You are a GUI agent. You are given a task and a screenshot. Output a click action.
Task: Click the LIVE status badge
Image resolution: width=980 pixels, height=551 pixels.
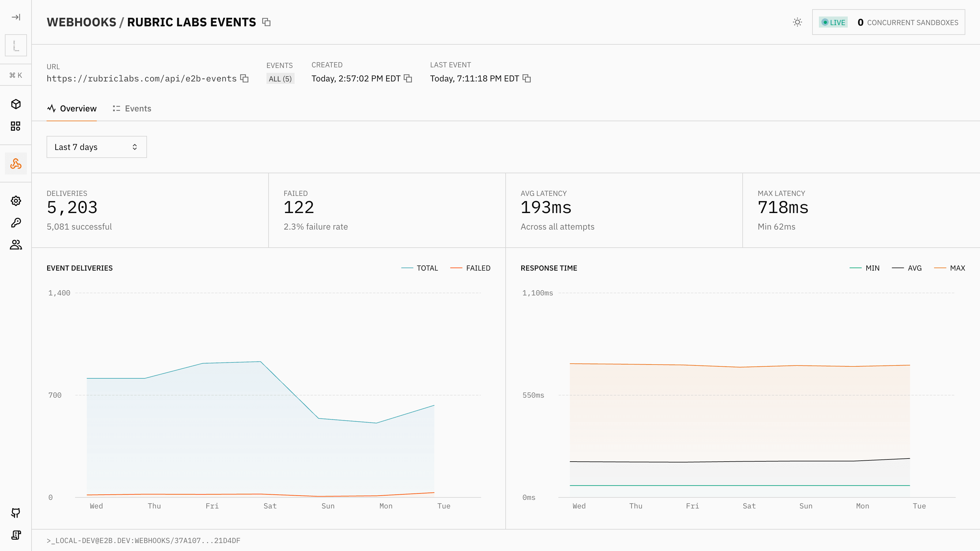click(x=833, y=22)
